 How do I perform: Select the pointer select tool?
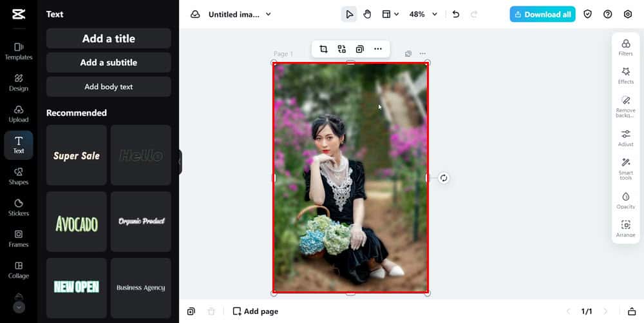click(x=349, y=14)
